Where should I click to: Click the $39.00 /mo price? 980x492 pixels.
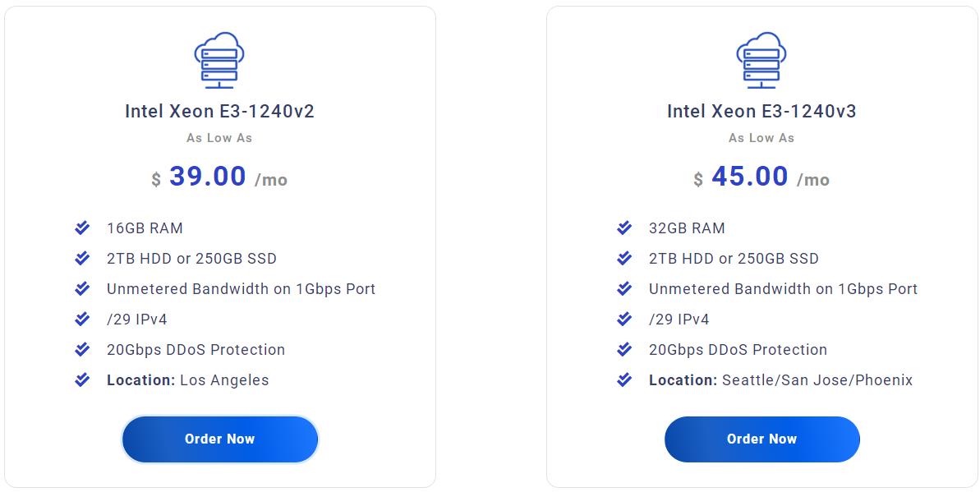219,177
